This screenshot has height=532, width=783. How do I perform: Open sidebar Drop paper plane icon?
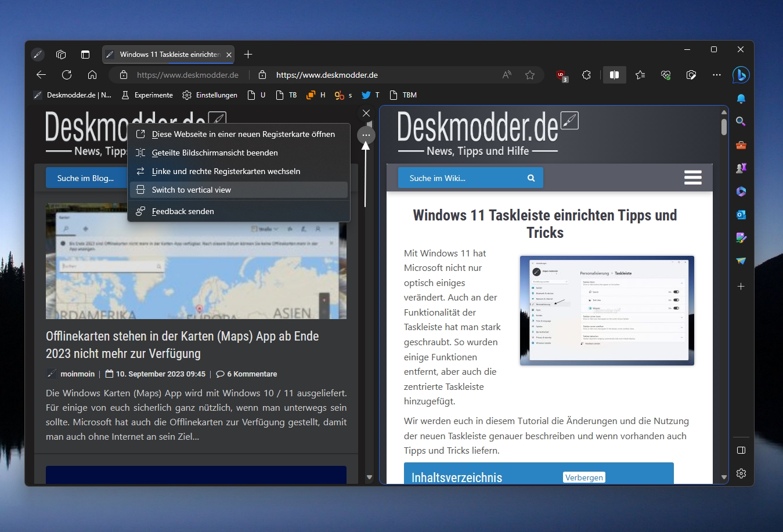pyautogui.click(x=741, y=261)
